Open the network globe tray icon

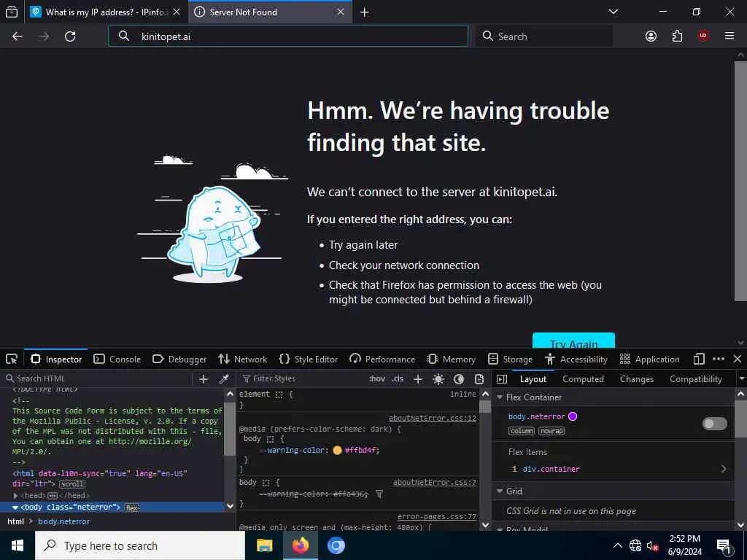tap(635, 545)
